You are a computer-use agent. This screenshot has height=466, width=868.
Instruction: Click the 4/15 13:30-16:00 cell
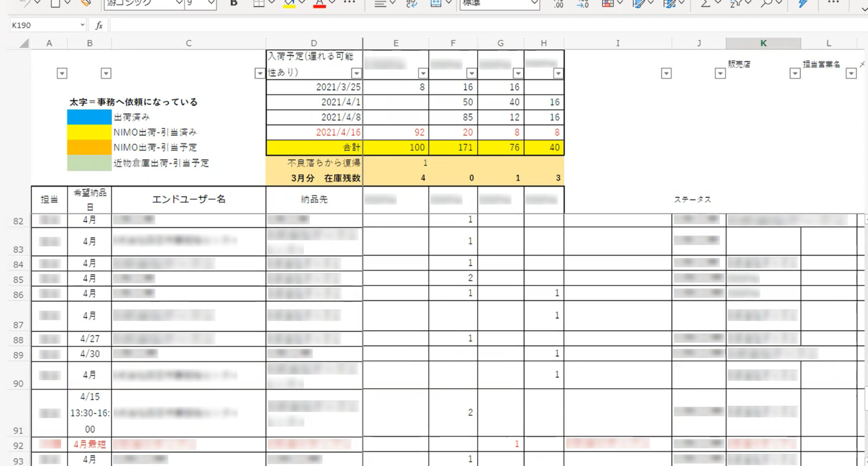tap(90, 413)
